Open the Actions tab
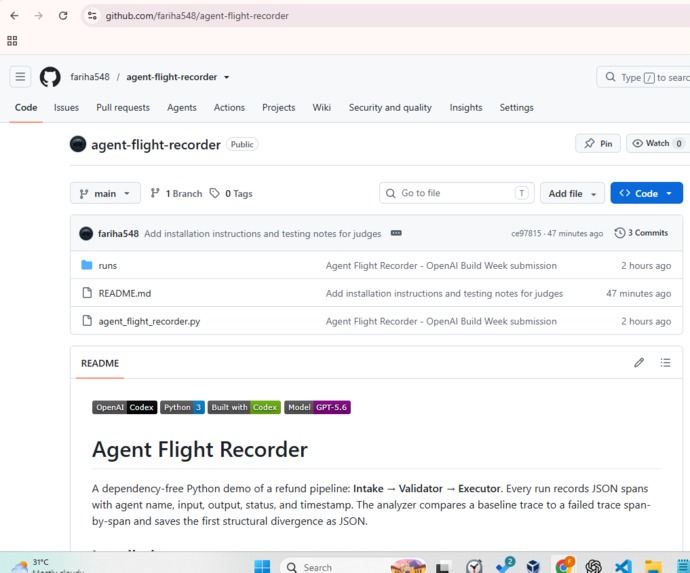This screenshot has width=690, height=573. [229, 107]
